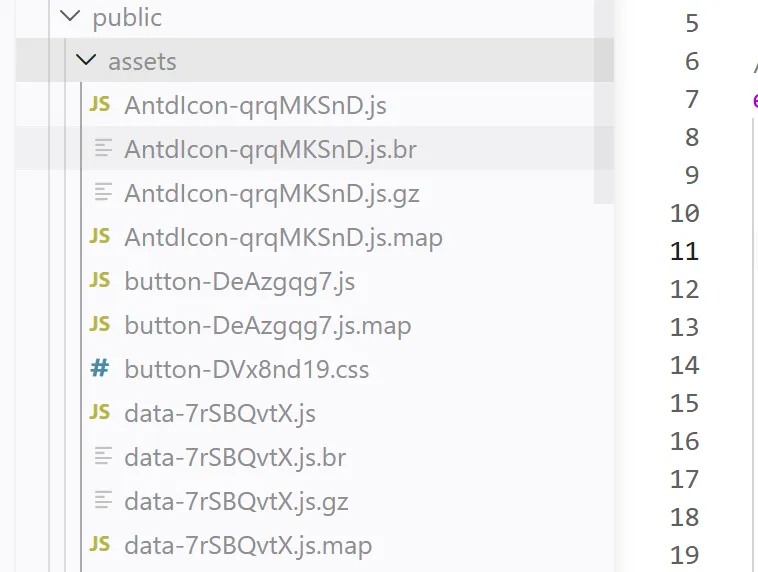Open data-7rSBQvtX.js.gz file
This screenshot has height=572, width=758.
(x=236, y=501)
